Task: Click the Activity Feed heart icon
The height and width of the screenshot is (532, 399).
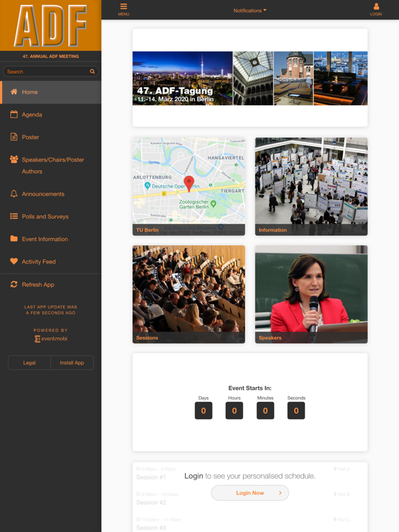Action: 14,261
